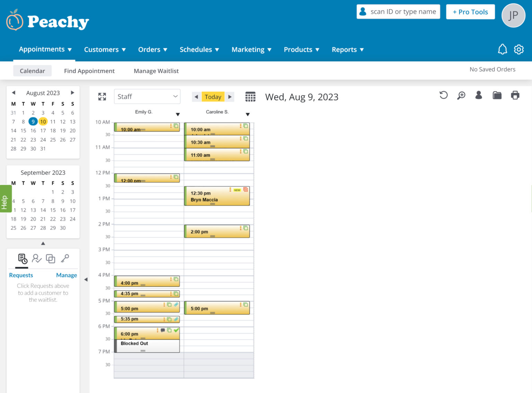This screenshot has width=532, height=393.
Task: Click the Today button
Action: click(213, 97)
